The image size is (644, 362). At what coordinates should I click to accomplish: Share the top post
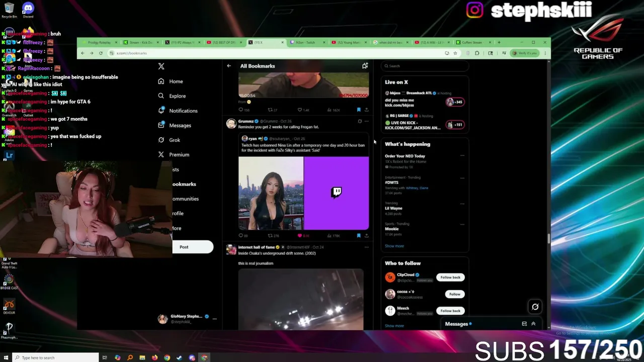coord(366,110)
